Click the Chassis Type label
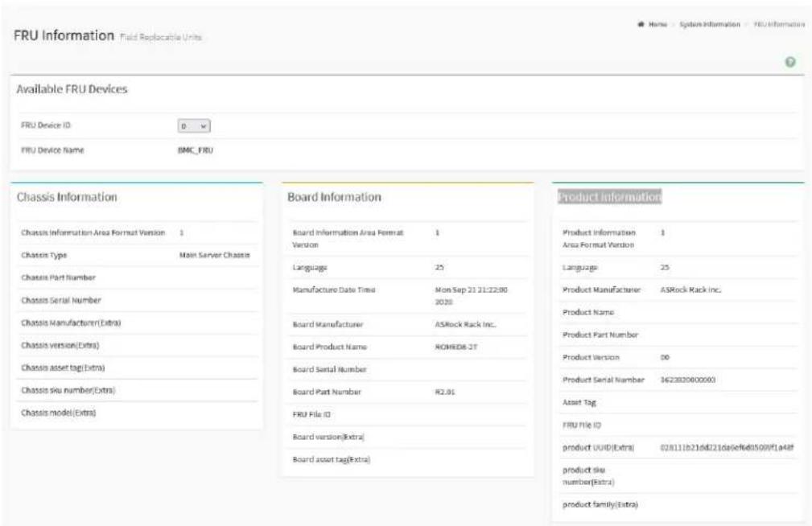 44,255
